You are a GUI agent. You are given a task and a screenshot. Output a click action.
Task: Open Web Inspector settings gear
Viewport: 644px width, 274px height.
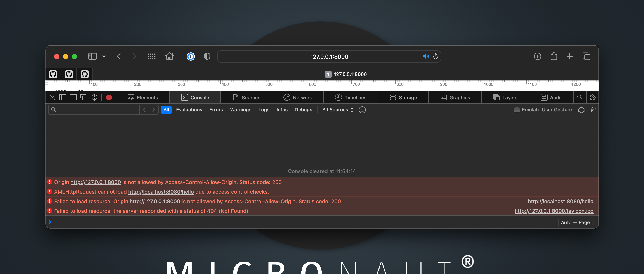[593, 97]
